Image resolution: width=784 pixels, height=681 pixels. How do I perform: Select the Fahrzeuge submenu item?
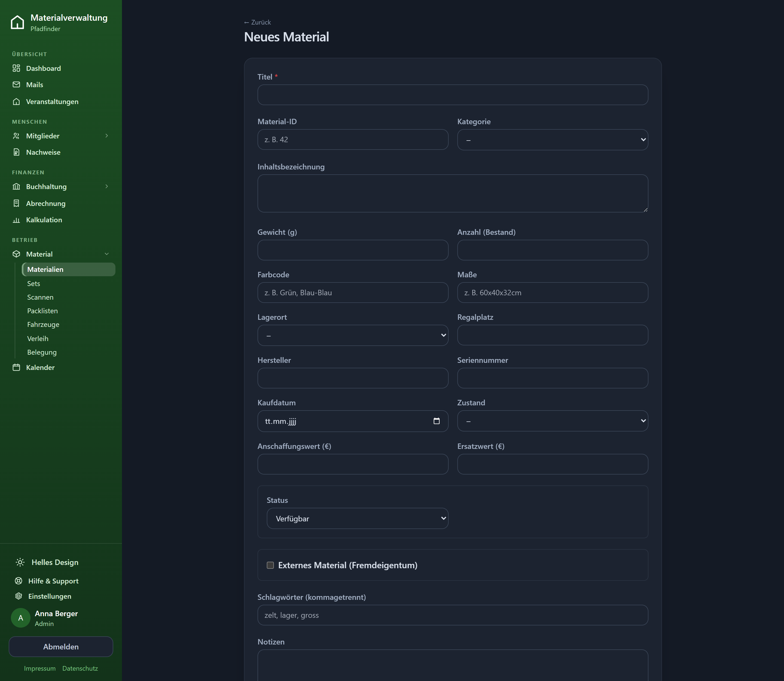point(68,324)
